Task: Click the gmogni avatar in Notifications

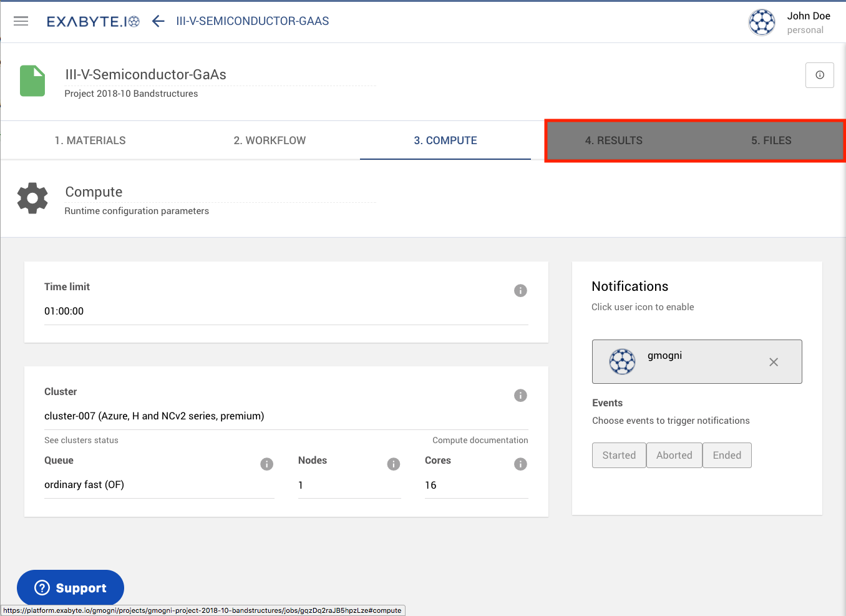Action: pos(622,361)
